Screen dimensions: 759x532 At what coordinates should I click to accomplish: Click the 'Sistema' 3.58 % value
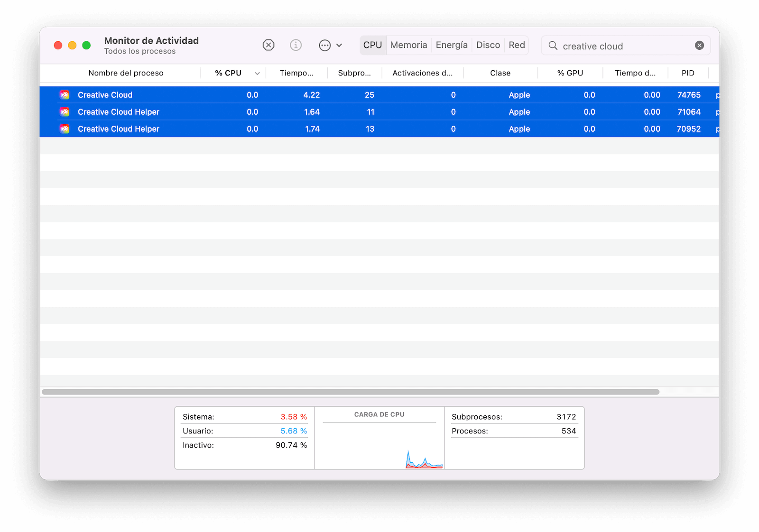tap(294, 417)
